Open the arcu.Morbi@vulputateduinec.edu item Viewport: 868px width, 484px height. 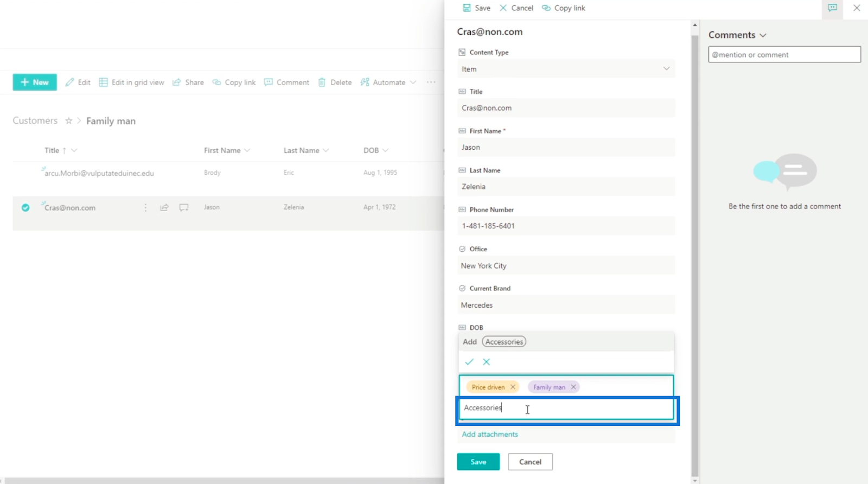pos(99,173)
